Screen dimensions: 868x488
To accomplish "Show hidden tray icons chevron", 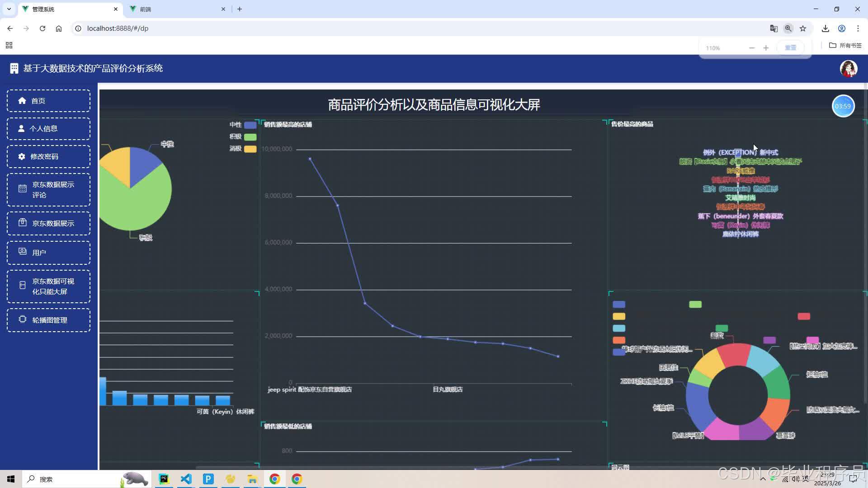I will click(763, 479).
